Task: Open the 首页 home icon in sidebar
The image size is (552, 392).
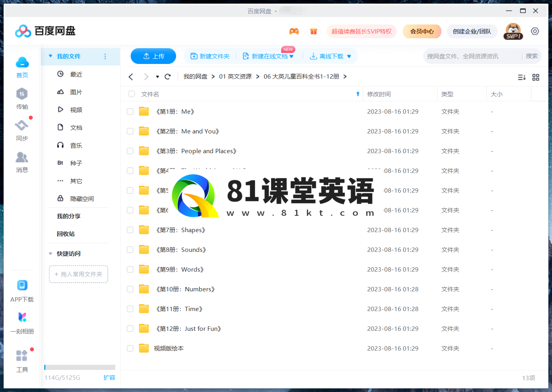Action: (x=22, y=62)
